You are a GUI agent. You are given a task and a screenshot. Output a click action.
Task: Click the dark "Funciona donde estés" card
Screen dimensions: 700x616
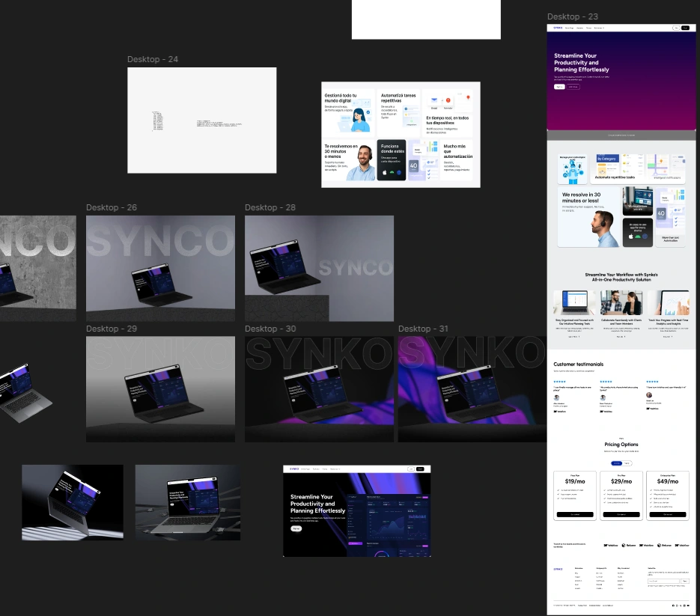[392, 160]
